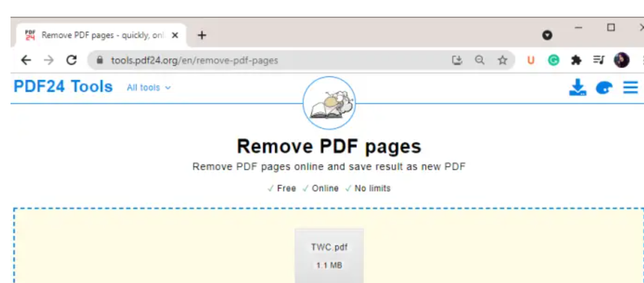Click the sheep reading logo
Viewport: 644px width, 283px height.
coord(329,103)
